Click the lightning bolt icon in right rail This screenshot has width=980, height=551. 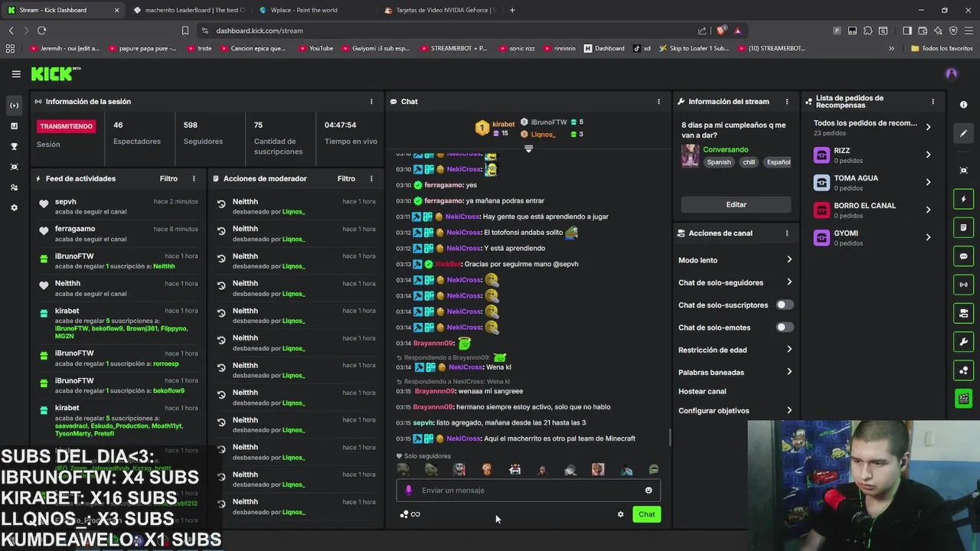pyautogui.click(x=964, y=199)
